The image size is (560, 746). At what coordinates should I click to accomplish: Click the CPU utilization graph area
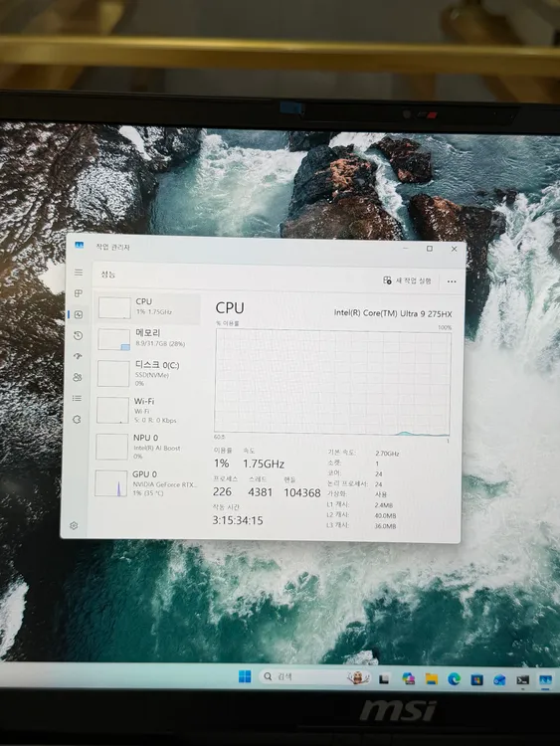(332, 382)
